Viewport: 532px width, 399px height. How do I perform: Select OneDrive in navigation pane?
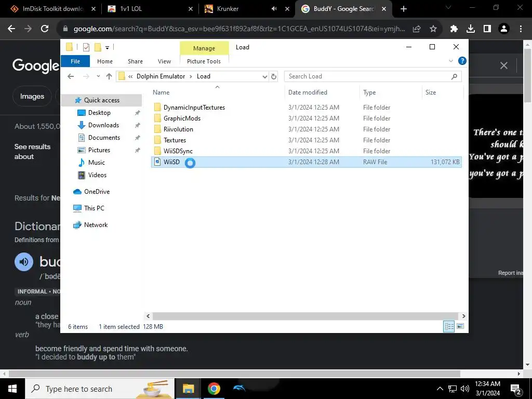click(97, 192)
